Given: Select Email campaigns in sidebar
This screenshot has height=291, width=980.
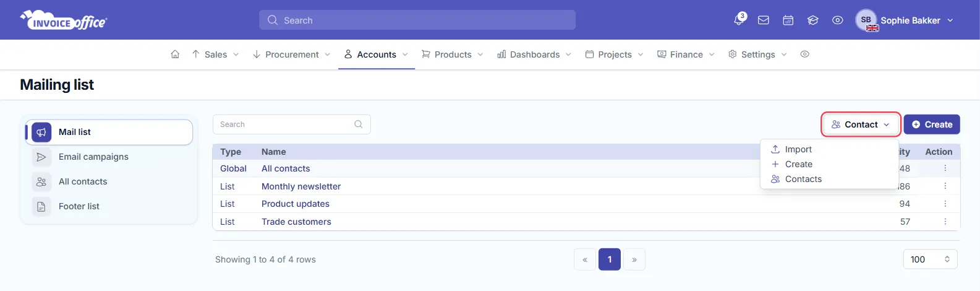Looking at the screenshot, I should [x=109, y=157].
